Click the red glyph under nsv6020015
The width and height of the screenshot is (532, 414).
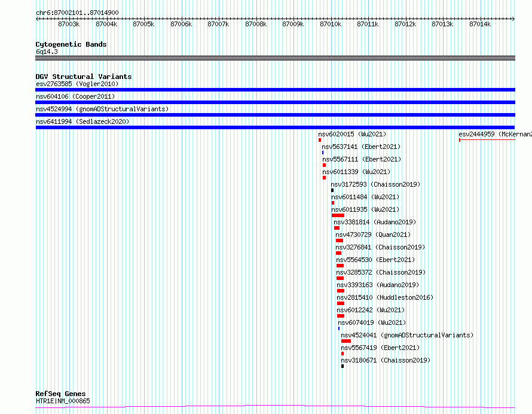[320, 140]
